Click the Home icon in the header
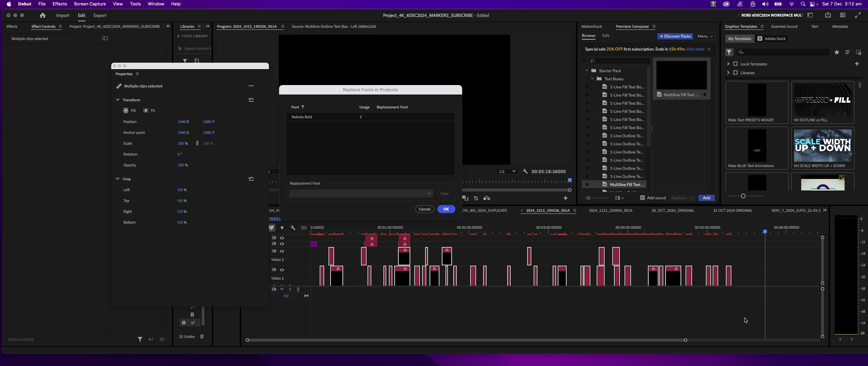868x366 pixels. click(42, 15)
